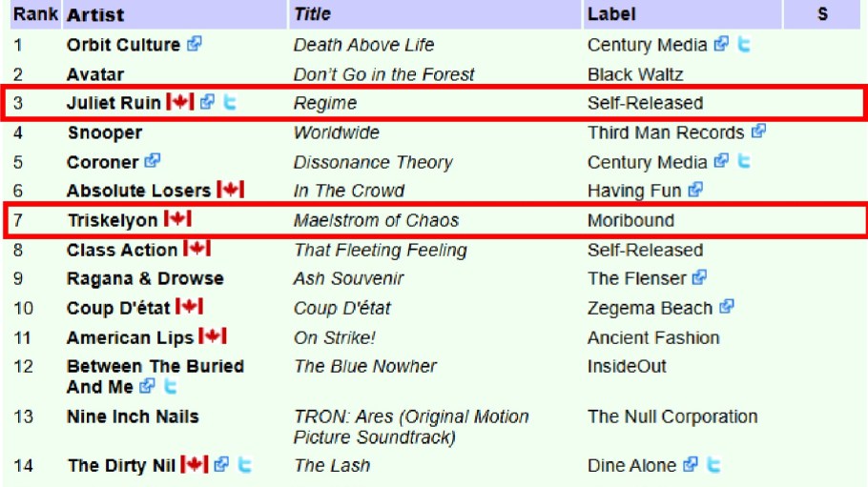Open The Flenser label's external link icon
Image resolution: width=868 pixels, height=487 pixels.
point(700,278)
